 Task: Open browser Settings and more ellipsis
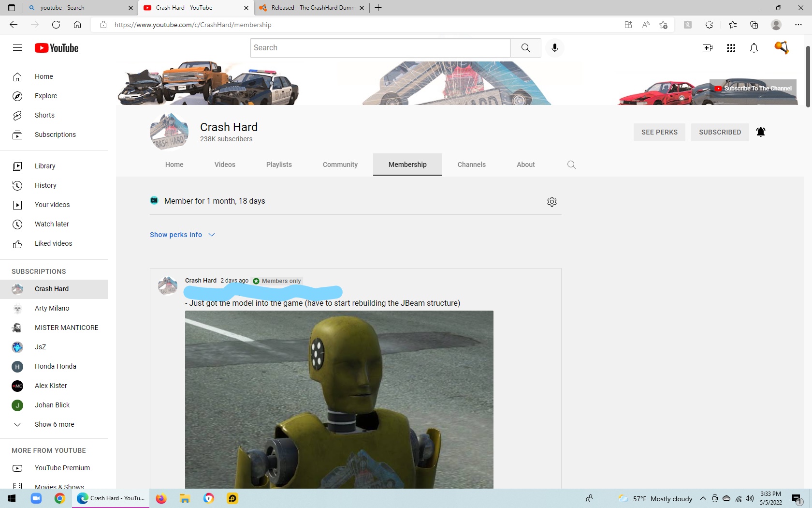click(798, 25)
